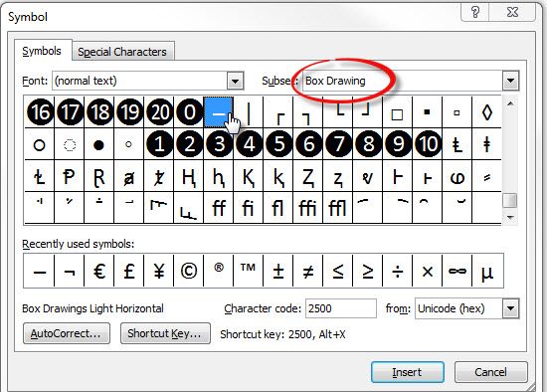This screenshot has width=547, height=392.
Task: Open the Unicode (hex) from dropdown
Action: [x=511, y=308]
